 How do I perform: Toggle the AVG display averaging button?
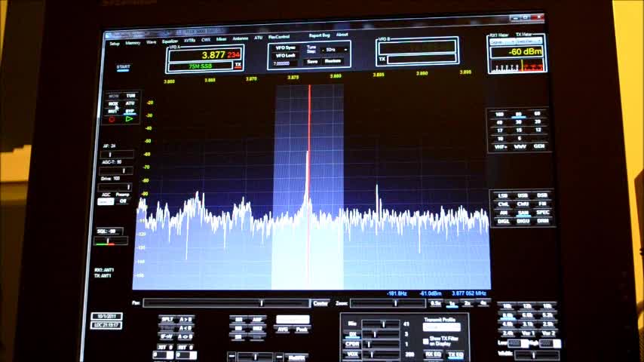coord(283,330)
